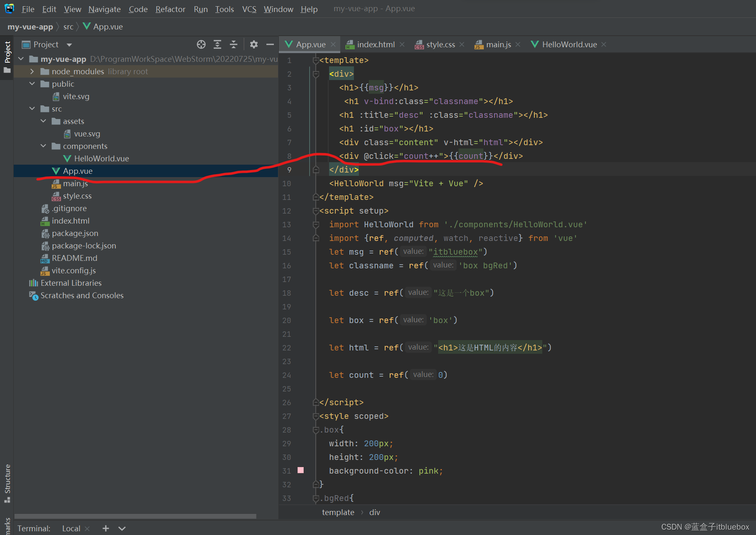The image size is (756, 535).
Task: Add a new terminal session with plus
Action: click(x=106, y=528)
